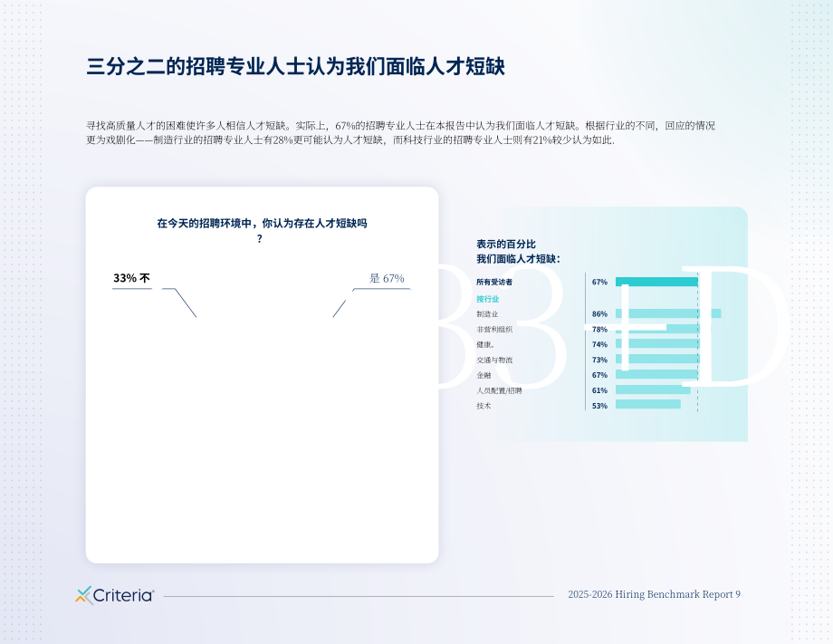Select the 非营利组织 industry label
Image resolution: width=833 pixels, height=644 pixels.
494,330
